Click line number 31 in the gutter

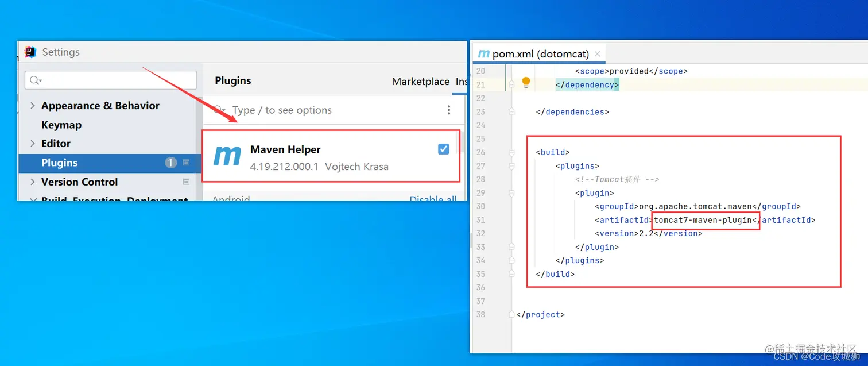tap(480, 220)
